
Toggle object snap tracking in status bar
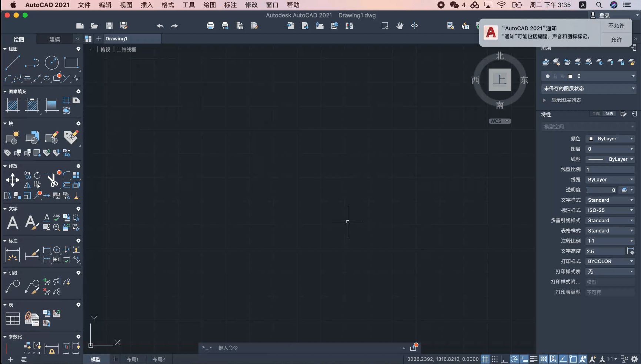[563, 359]
